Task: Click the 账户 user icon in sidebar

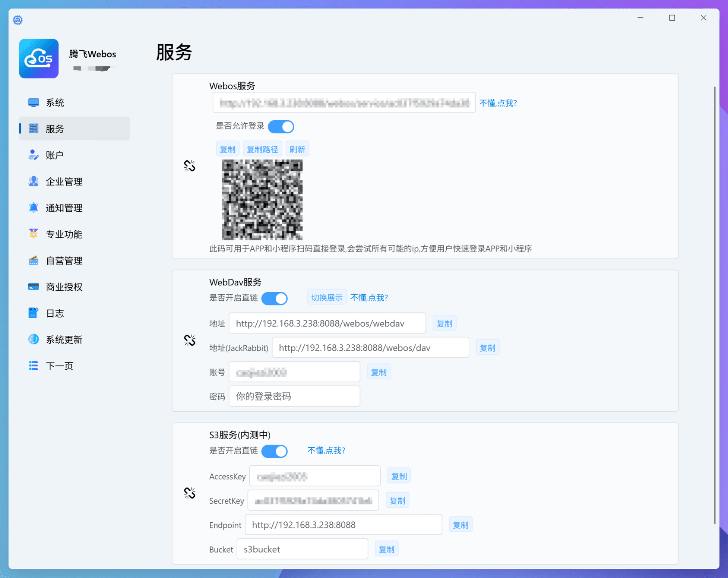Action: pyautogui.click(x=34, y=155)
